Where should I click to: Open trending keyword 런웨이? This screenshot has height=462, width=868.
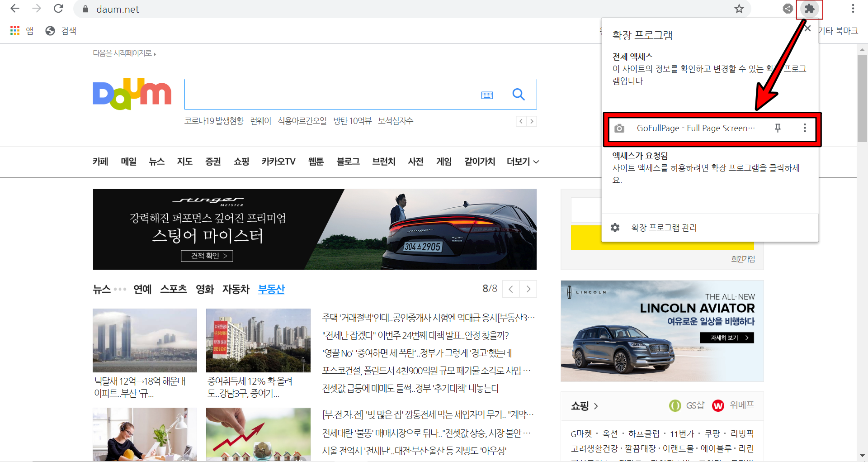click(x=261, y=121)
